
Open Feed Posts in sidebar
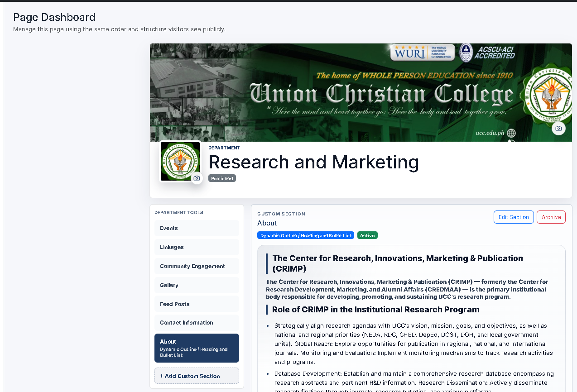tap(197, 304)
